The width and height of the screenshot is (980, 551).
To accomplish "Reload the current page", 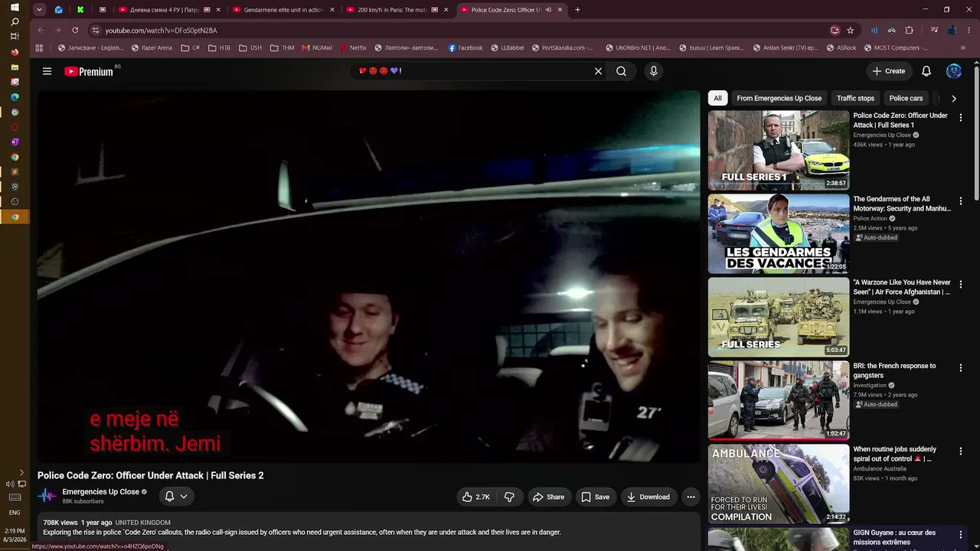I will pyautogui.click(x=75, y=31).
